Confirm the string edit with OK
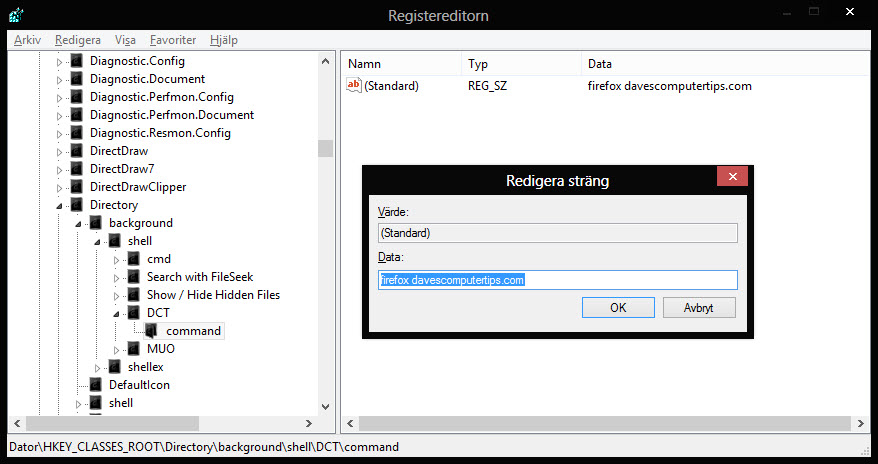 pos(618,307)
